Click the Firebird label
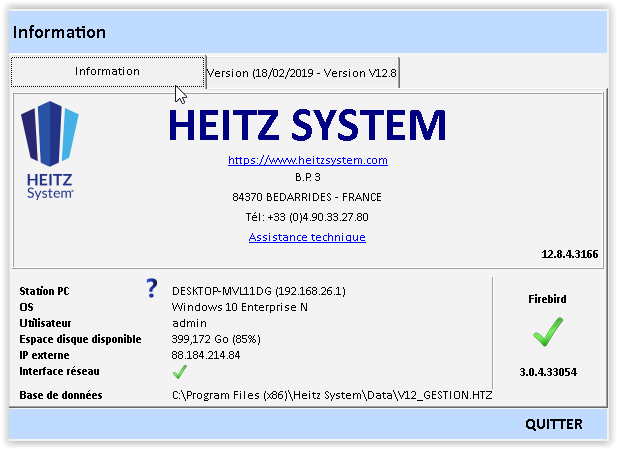 coord(547,299)
